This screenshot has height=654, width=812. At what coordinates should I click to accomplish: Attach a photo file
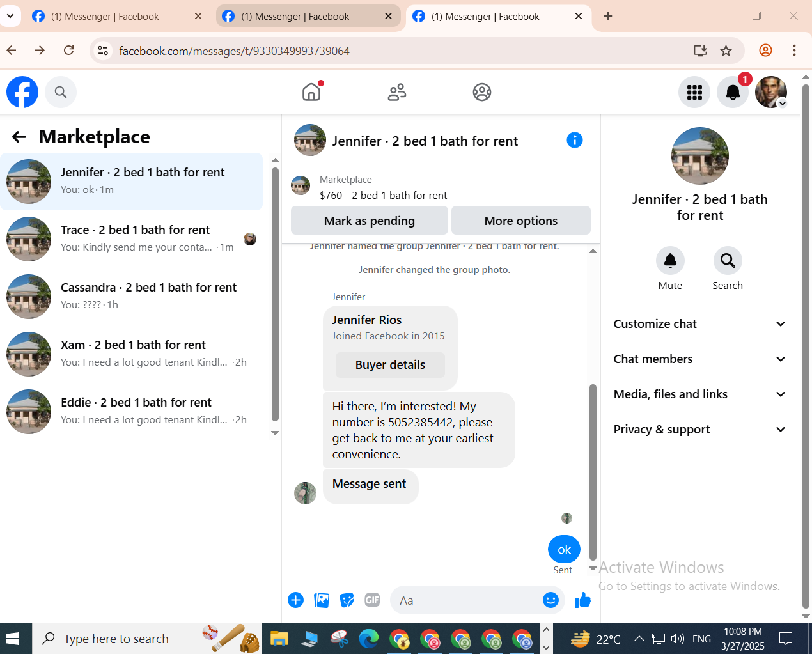point(322,600)
